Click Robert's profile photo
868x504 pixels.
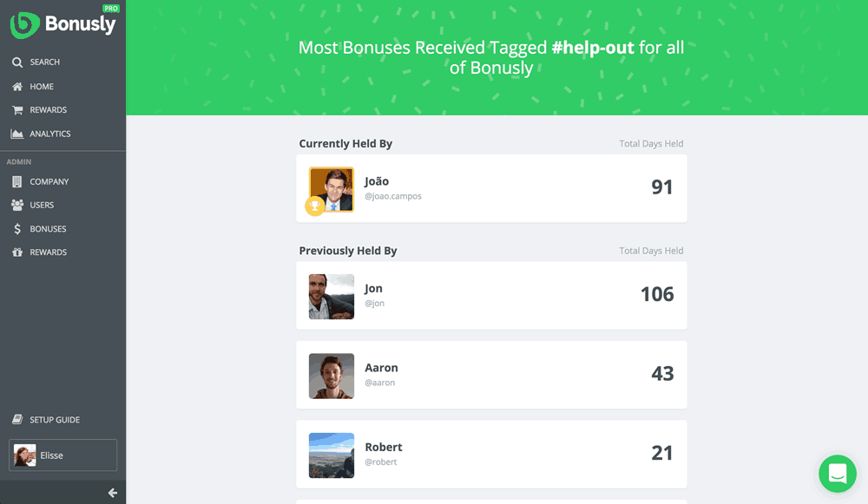tap(332, 455)
